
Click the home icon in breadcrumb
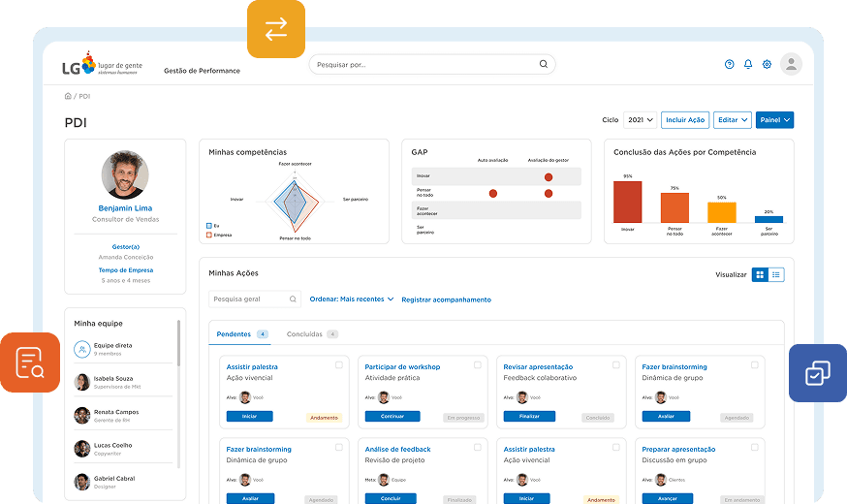(68, 96)
